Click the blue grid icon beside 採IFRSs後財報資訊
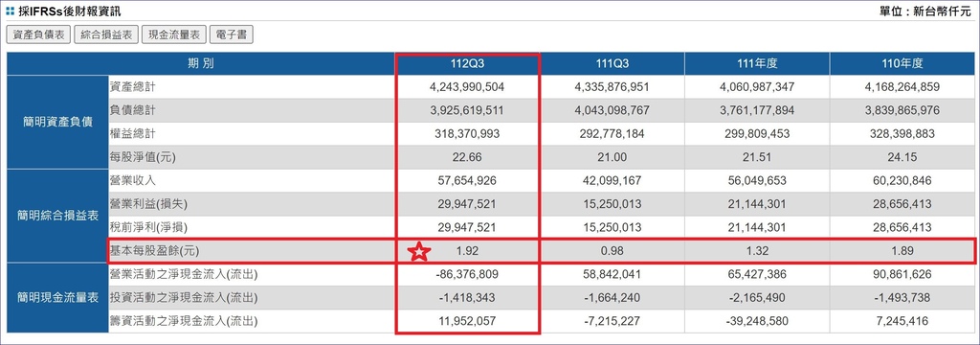 click(10, 11)
